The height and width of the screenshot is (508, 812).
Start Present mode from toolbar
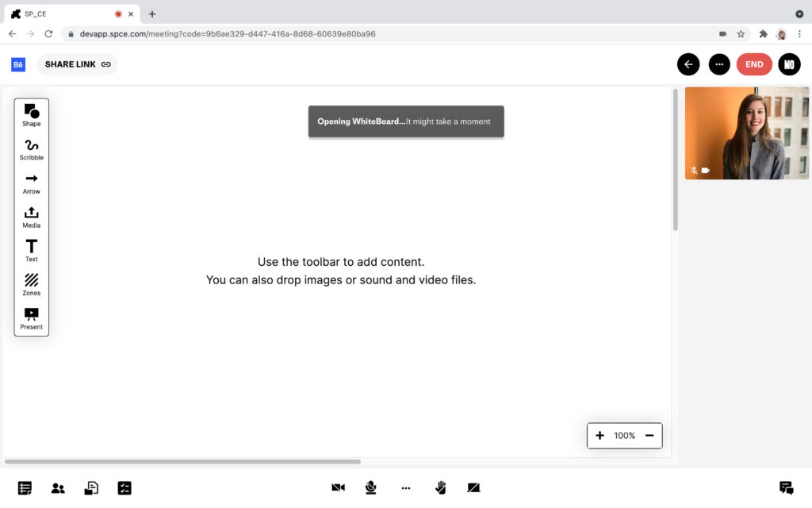pos(32,317)
